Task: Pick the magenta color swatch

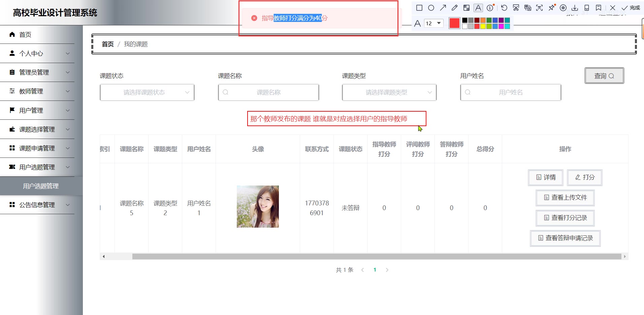Action: tap(501, 26)
